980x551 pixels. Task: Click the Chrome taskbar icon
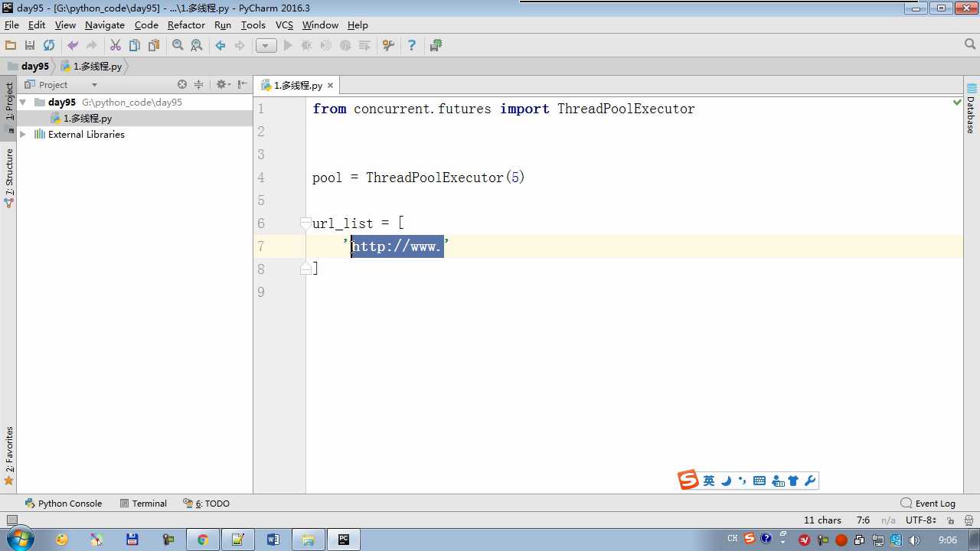202,540
